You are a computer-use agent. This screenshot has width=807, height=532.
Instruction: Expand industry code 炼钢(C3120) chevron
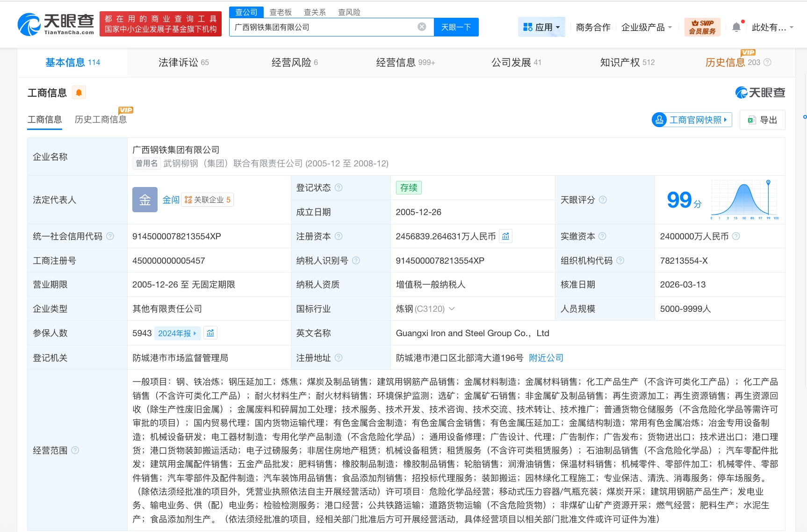[x=451, y=309]
